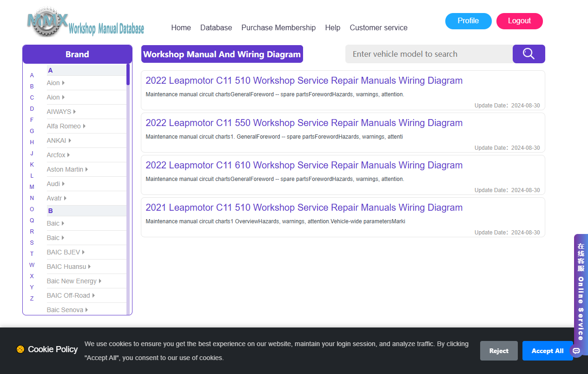Open the Customer service menu link
The width and height of the screenshot is (588, 374).
point(378,27)
